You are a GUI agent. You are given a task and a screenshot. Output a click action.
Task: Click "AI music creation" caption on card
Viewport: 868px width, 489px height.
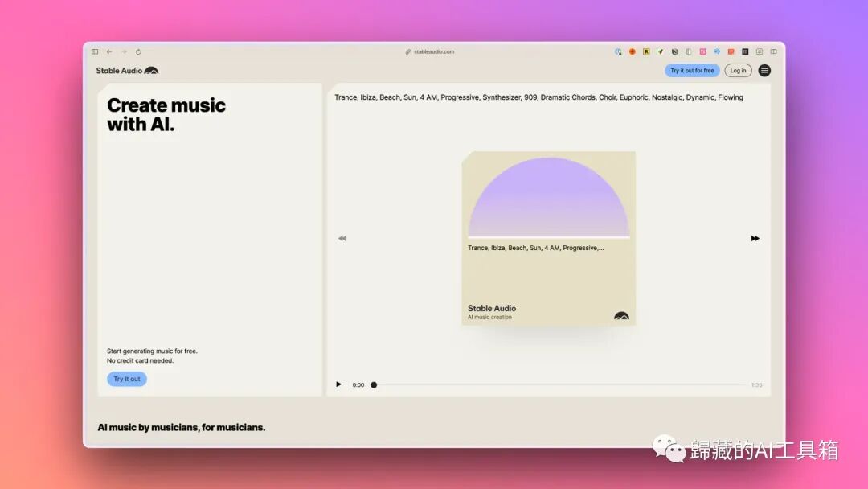pyautogui.click(x=489, y=318)
